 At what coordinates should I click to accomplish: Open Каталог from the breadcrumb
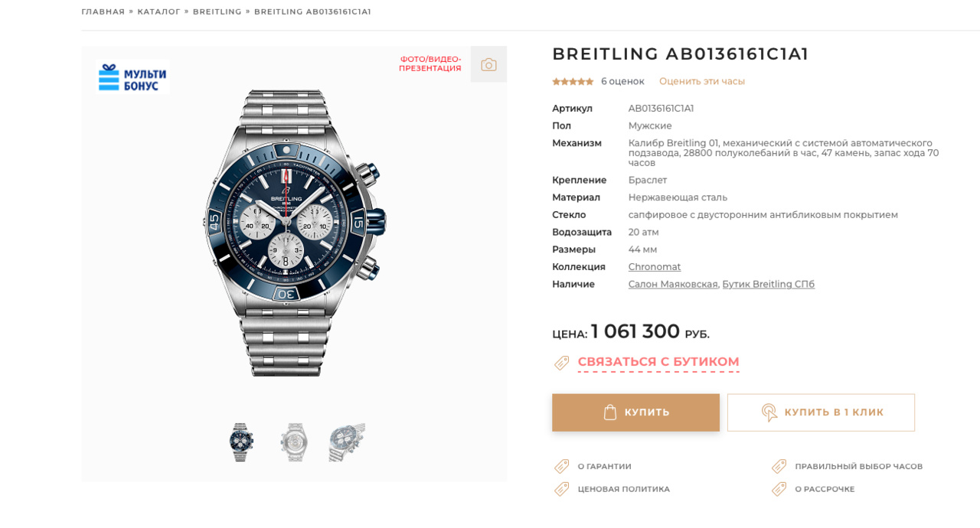[x=158, y=11]
